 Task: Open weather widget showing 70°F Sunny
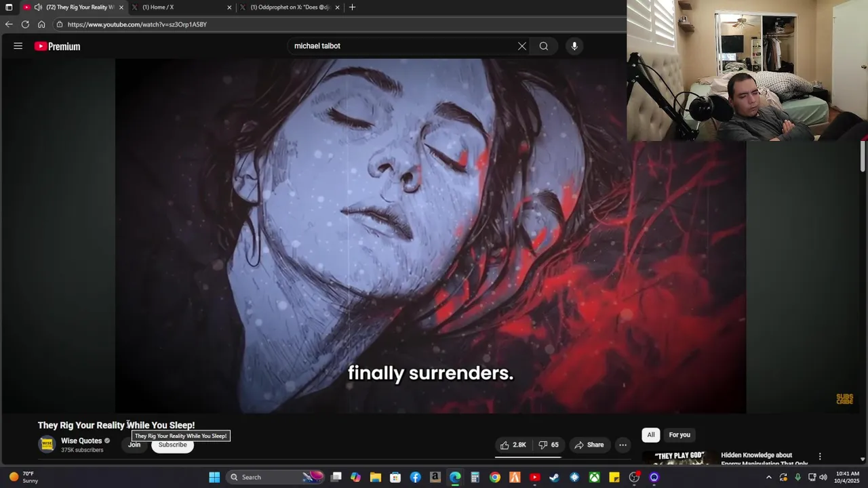[x=24, y=477]
